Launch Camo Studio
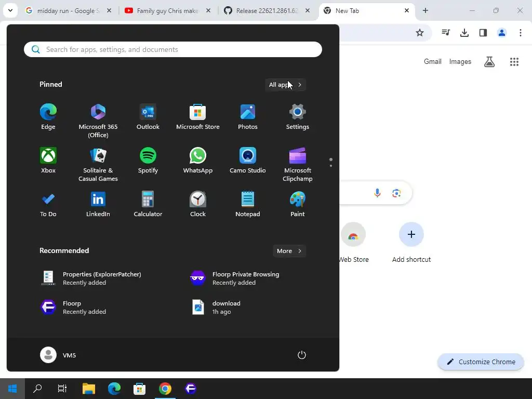Image resolution: width=532 pixels, height=399 pixels. [248, 161]
